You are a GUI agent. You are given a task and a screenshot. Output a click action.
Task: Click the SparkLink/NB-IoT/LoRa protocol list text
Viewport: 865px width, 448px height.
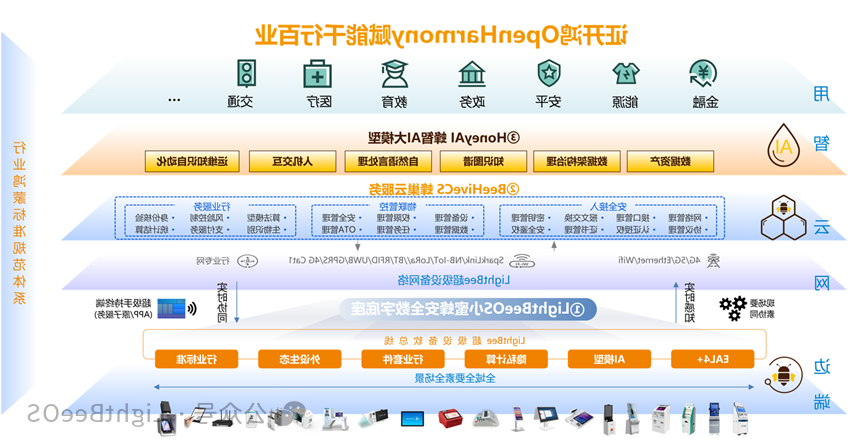point(396,260)
